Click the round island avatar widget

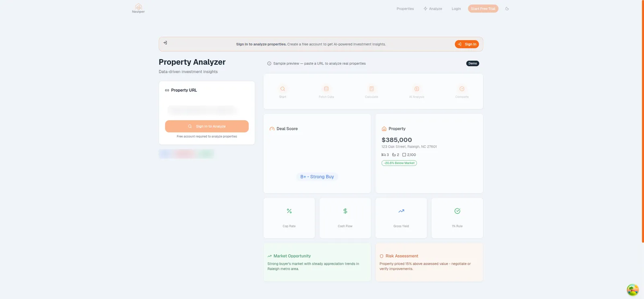(633, 290)
